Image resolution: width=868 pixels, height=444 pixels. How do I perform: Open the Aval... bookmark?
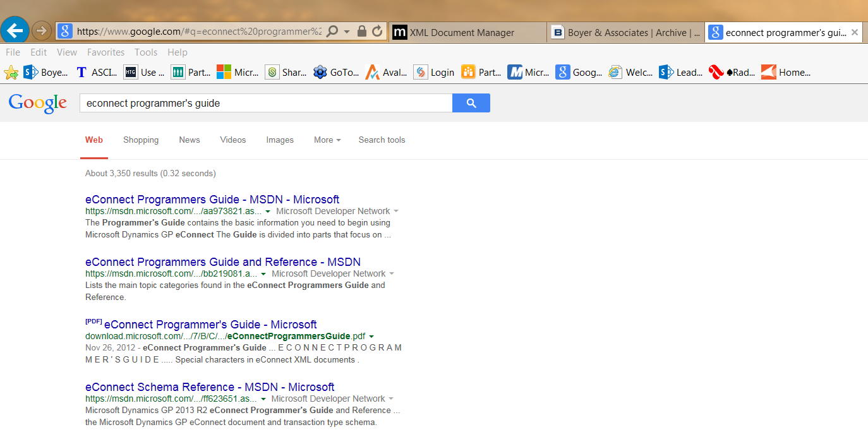[387, 73]
